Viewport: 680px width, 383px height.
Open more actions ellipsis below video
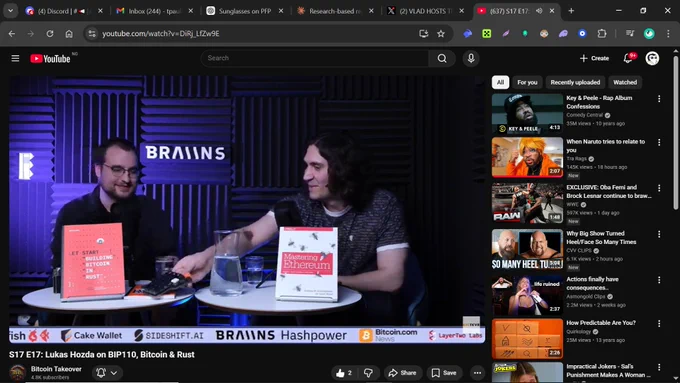(477, 373)
